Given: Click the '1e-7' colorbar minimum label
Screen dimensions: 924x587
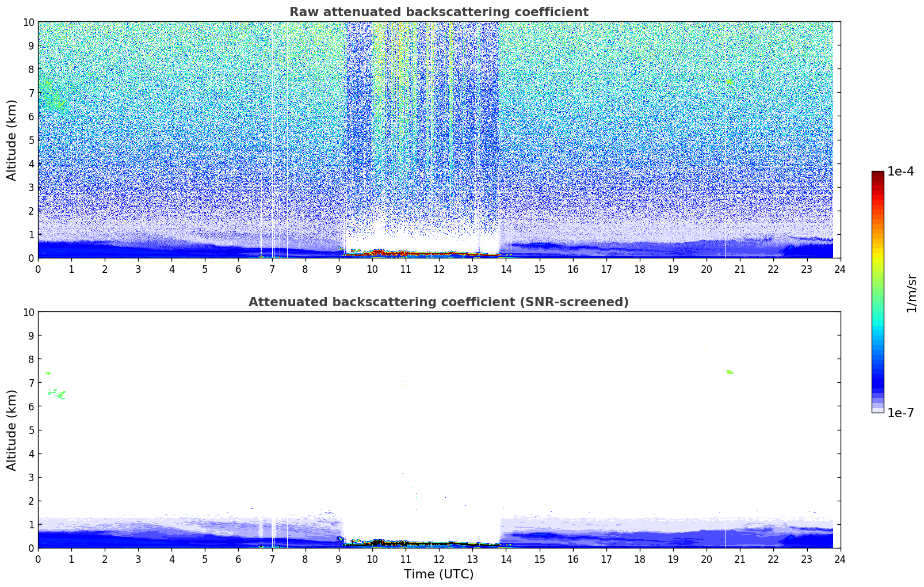Looking at the screenshot, I should pyautogui.click(x=900, y=413).
